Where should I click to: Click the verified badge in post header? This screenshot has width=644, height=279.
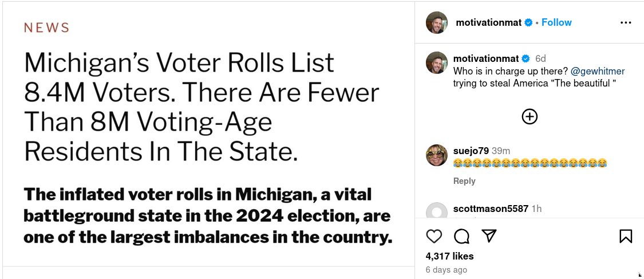(529, 23)
